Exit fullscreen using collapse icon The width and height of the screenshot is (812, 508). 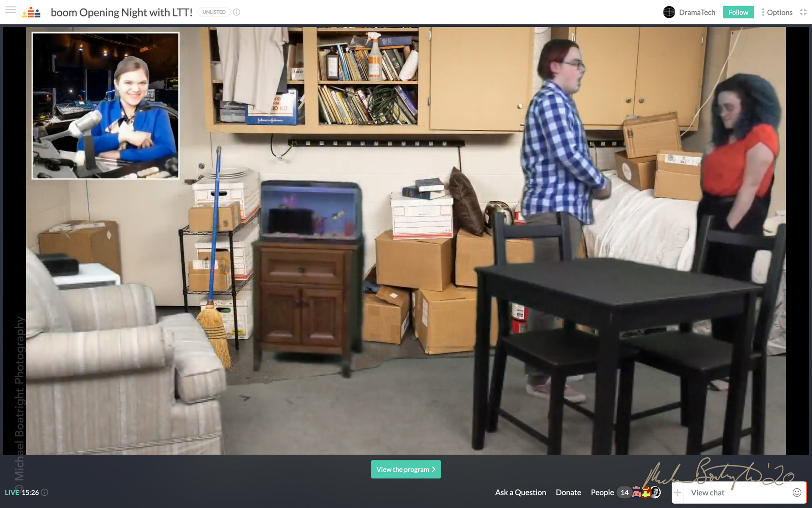[x=803, y=12]
